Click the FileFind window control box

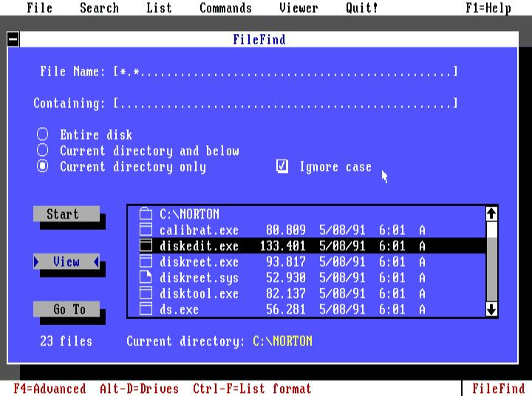click(x=13, y=39)
